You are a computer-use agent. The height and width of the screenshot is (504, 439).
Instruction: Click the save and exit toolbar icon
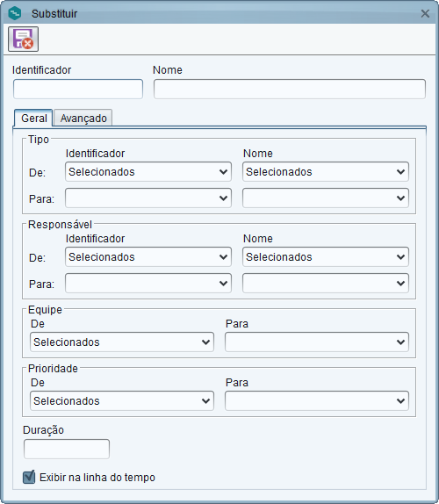(23, 40)
